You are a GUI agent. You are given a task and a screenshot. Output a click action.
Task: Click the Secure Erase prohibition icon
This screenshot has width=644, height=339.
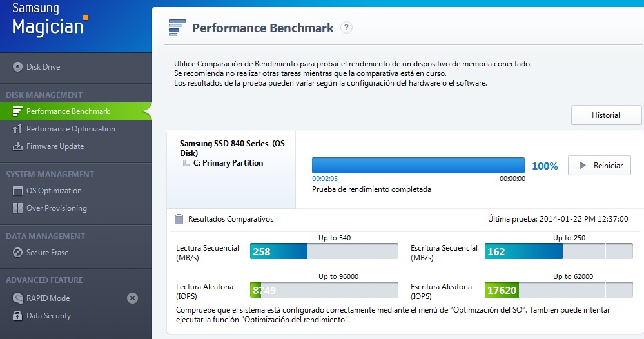[x=17, y=253]
